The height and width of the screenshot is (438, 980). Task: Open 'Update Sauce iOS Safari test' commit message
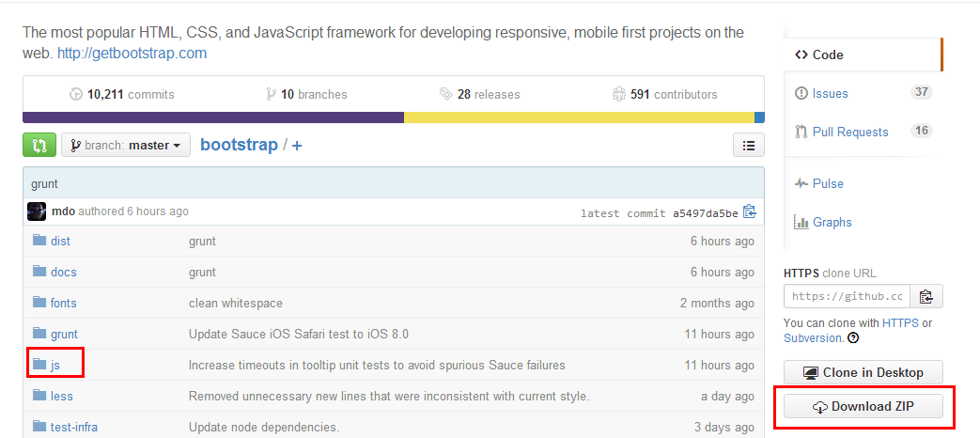(299, 335)
